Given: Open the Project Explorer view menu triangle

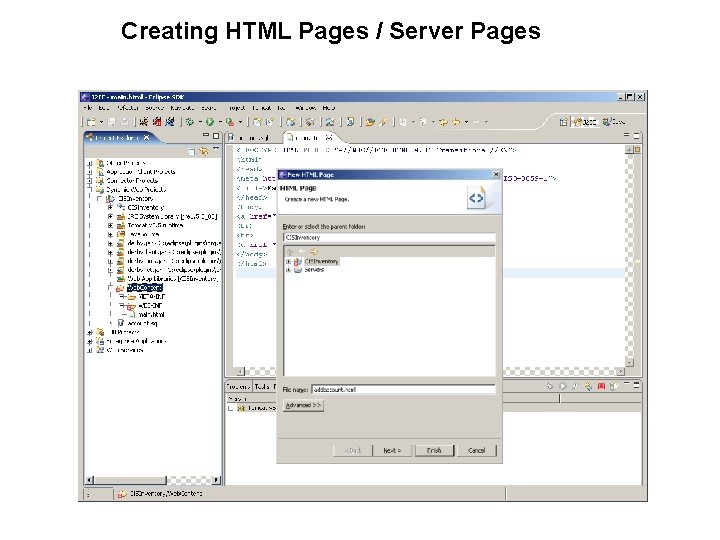Looking at the screenshot, I should (215, 150).
